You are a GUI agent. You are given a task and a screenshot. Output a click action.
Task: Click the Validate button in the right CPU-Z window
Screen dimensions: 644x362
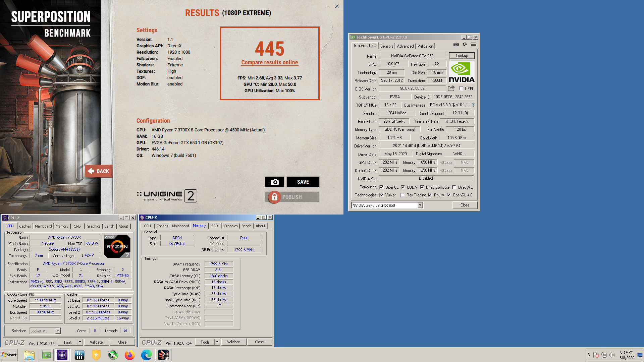click(233, 342)
